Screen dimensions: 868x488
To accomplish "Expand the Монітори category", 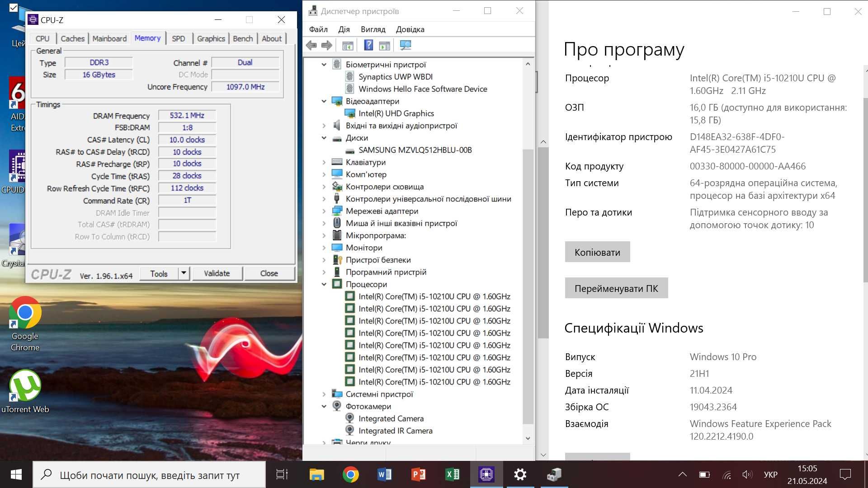I will point(324,248).
